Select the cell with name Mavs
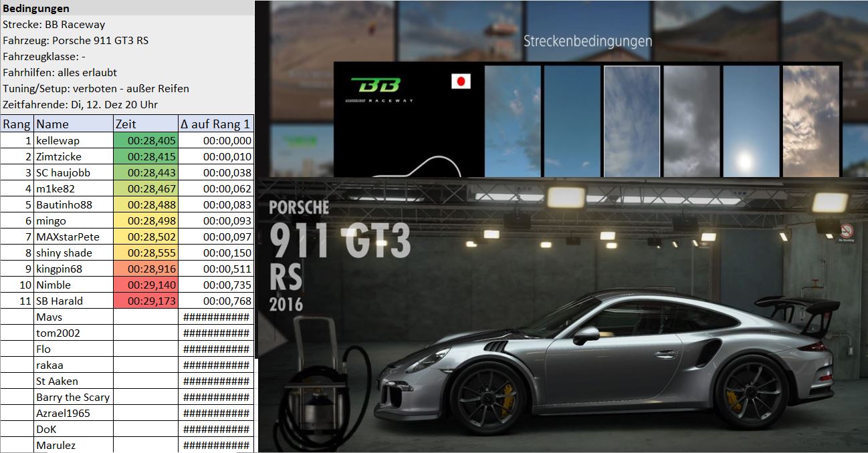This screenshot has width=868, height=453. [74, 317]
